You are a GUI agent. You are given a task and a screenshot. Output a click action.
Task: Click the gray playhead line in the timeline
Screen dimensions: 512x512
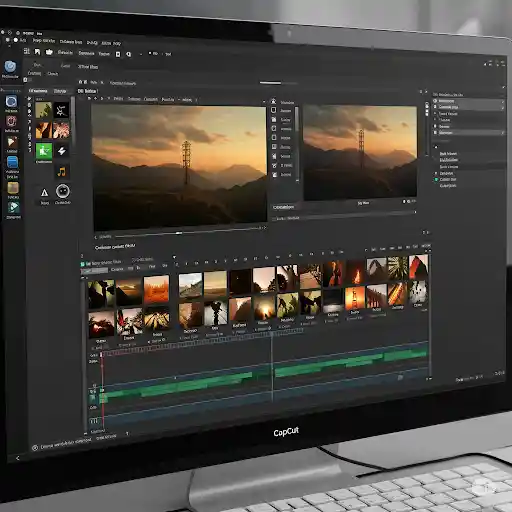pos(272,367)
